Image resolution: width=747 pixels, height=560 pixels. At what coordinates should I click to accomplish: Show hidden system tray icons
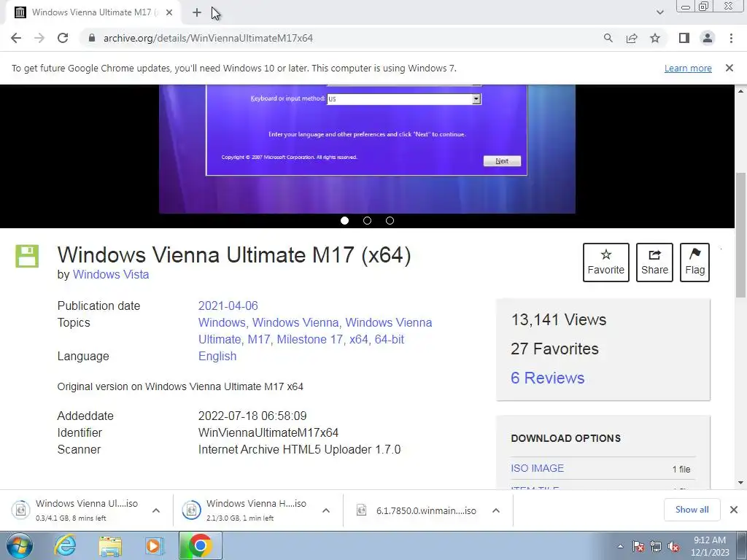(620, 547)
